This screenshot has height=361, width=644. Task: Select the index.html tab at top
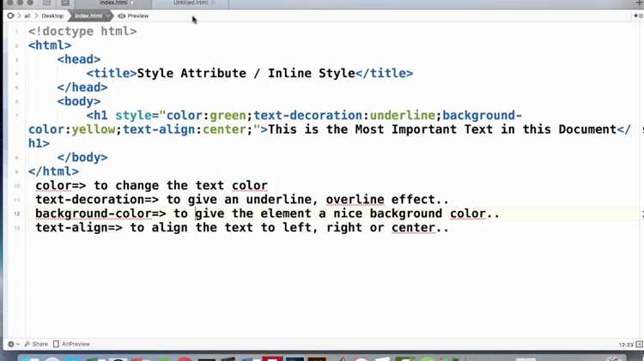click(113, 3)
